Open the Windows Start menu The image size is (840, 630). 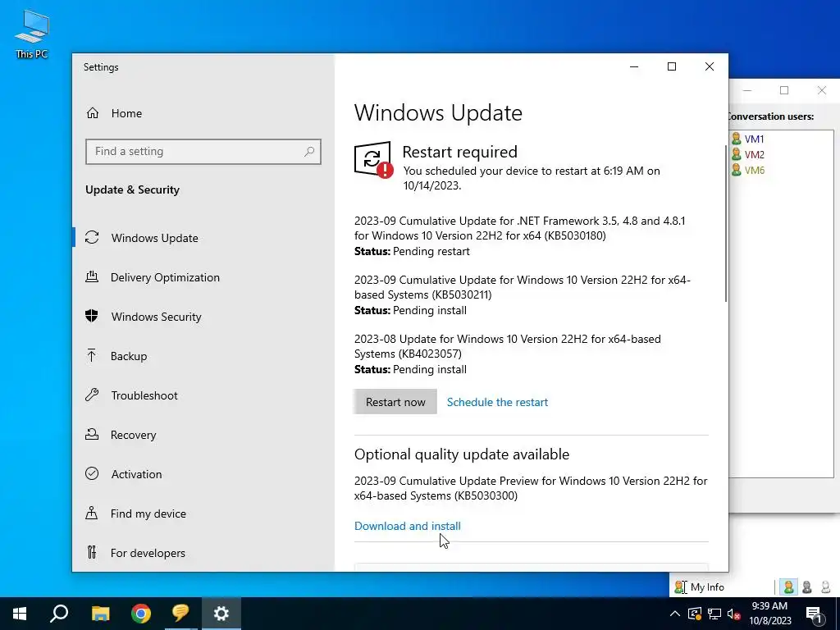[20, 614]
